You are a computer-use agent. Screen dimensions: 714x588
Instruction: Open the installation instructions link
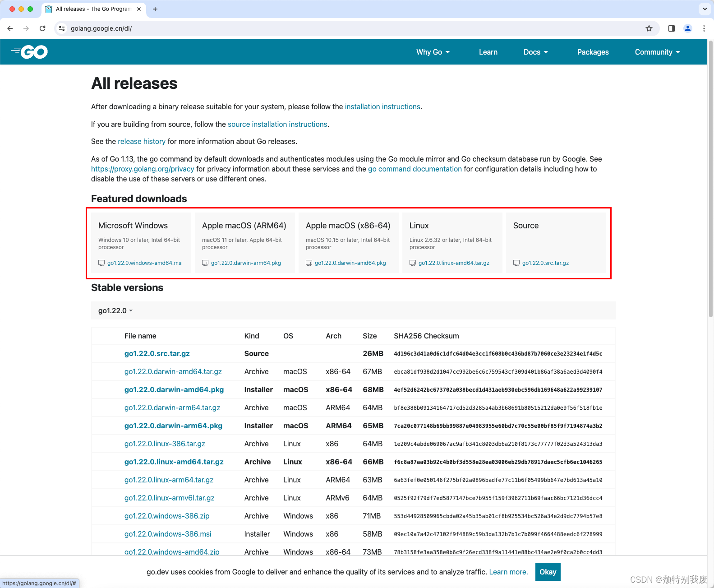pyautogui.click(x=382, y=106)
